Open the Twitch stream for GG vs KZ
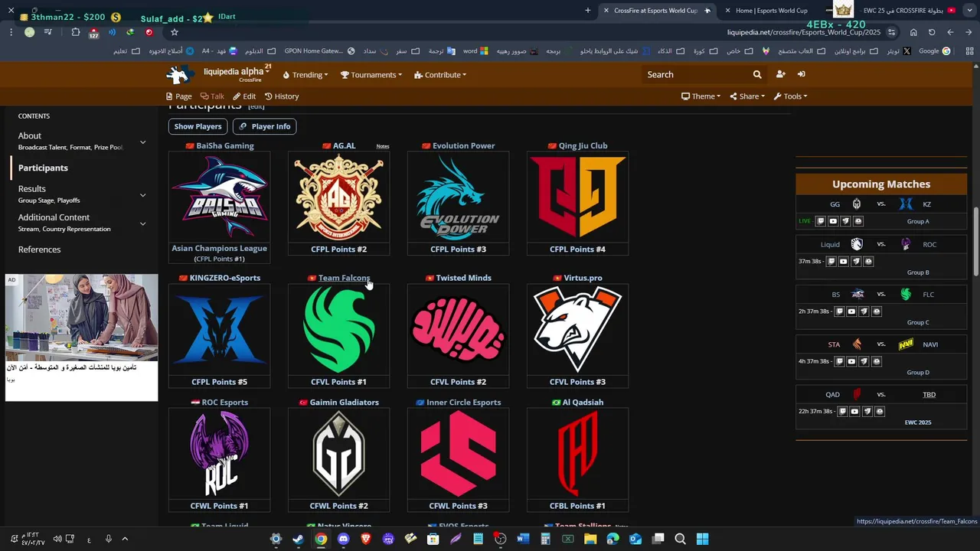The image size is (980, 551). click(x=821, y=221)
